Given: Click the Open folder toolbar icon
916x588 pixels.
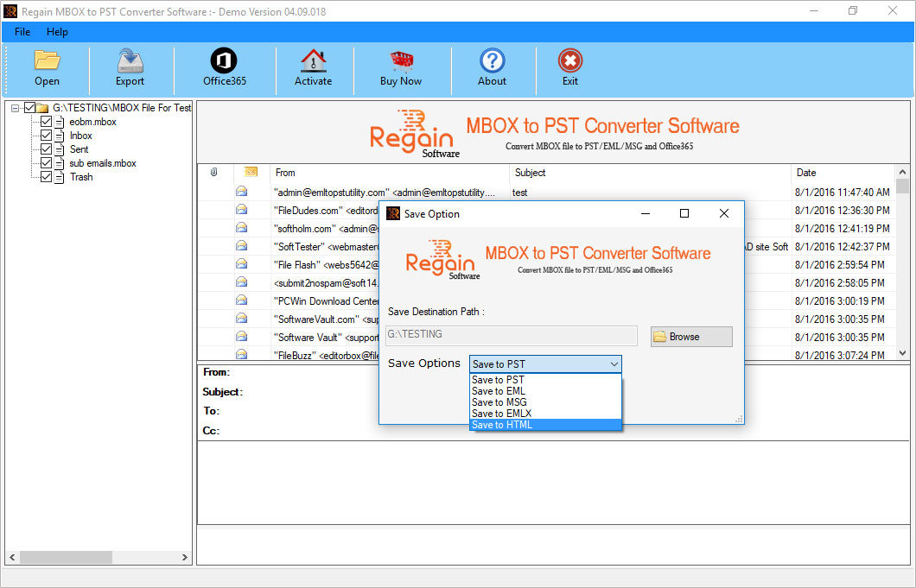Looking at the screenshot, I should tap(47, 60).
